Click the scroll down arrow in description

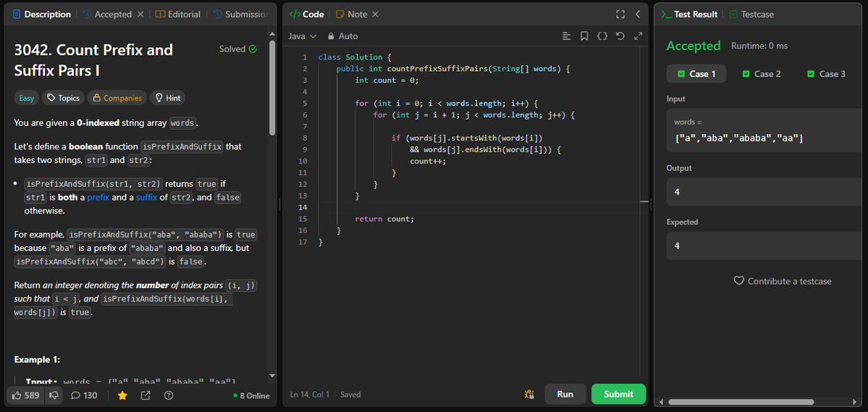271,376
